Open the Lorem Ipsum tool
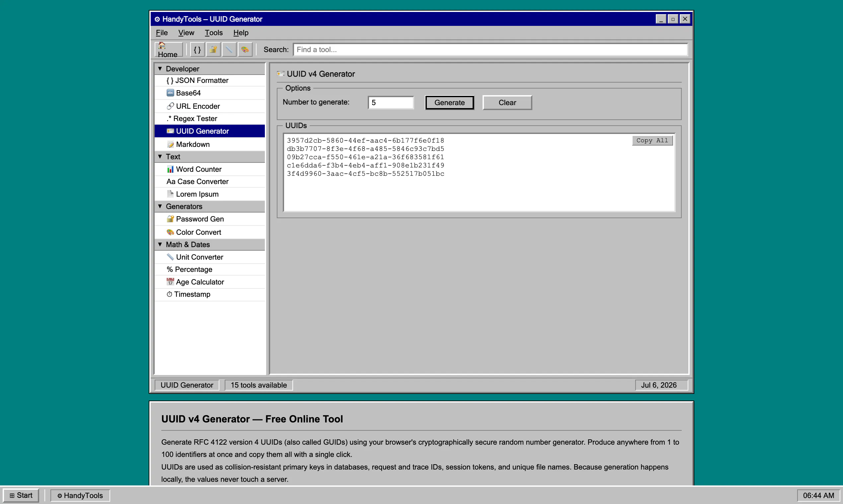843x504 pixels. 209,194
